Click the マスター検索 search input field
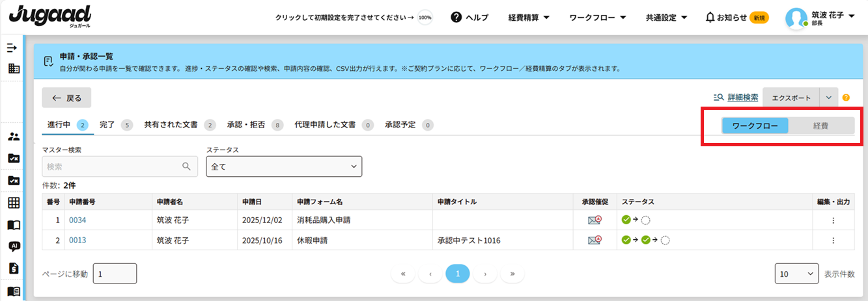Screen dimensions: 868x301 coord(113,166)
